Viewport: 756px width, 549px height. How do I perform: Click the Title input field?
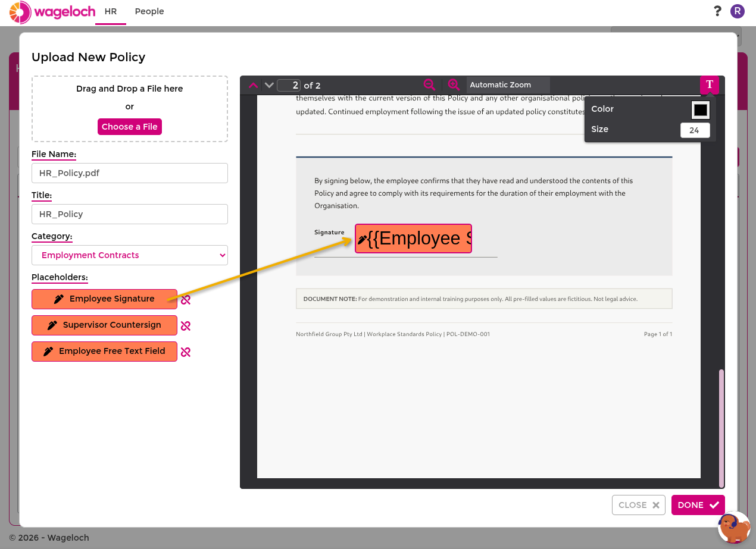click(x=130, y=214)
